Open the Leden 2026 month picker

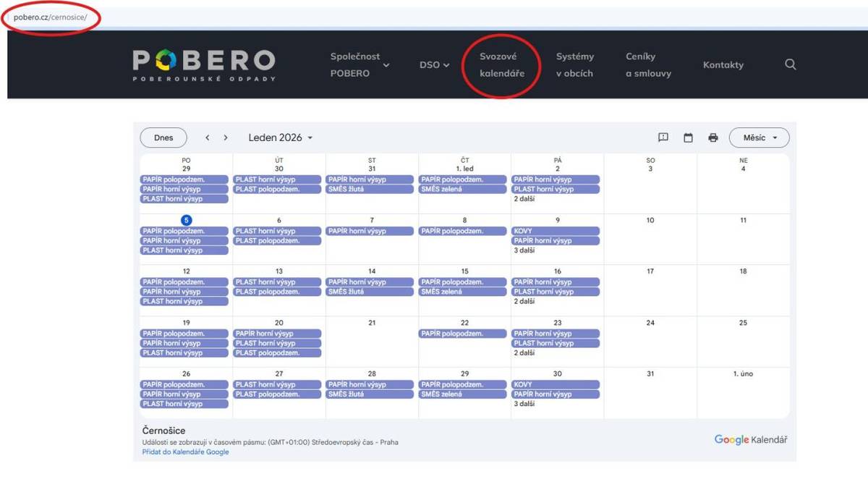281,138
